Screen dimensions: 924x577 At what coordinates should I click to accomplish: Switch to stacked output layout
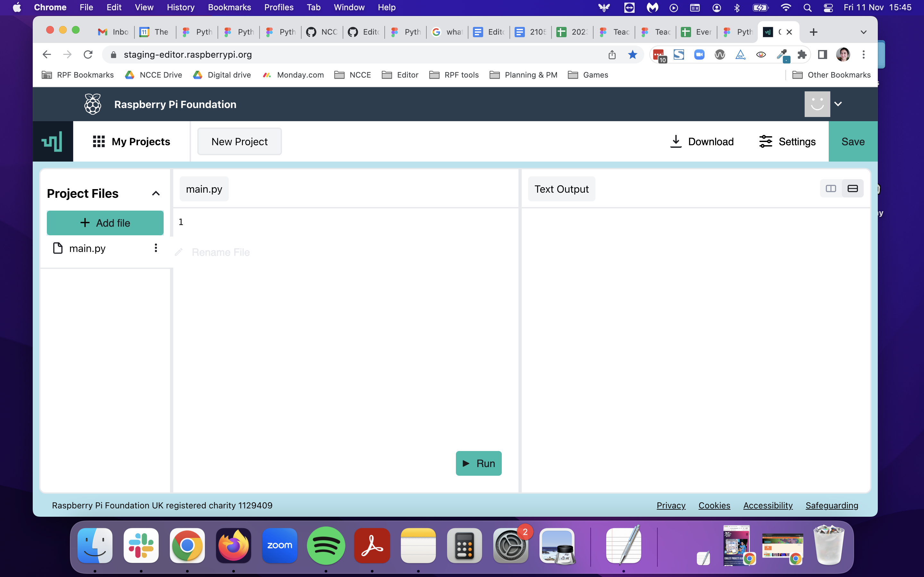tap(852, 188)
